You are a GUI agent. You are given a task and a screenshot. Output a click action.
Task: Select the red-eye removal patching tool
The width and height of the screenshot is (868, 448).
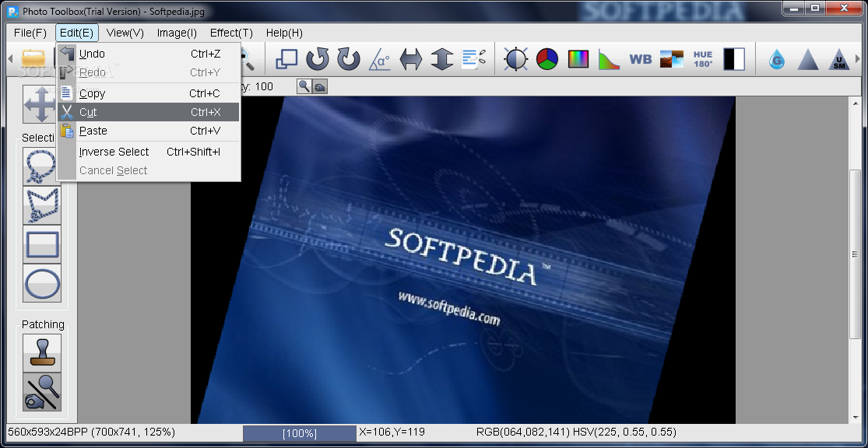[x=41, y=392]
